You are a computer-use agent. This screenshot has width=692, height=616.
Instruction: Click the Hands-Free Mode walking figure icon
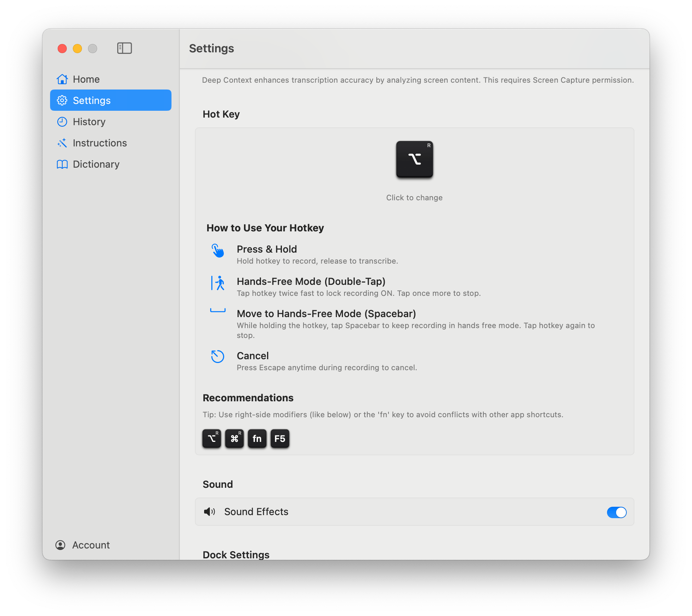[218, 283]
